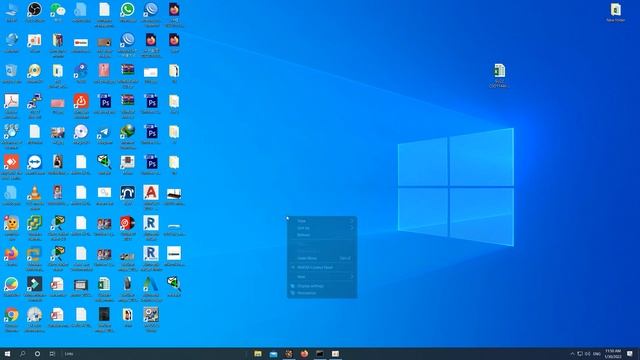Viewport: 640px width, 360px height.
Task: Select the orange-red download app shortcut
Action: pyautogui.click(x=81, y=101)
